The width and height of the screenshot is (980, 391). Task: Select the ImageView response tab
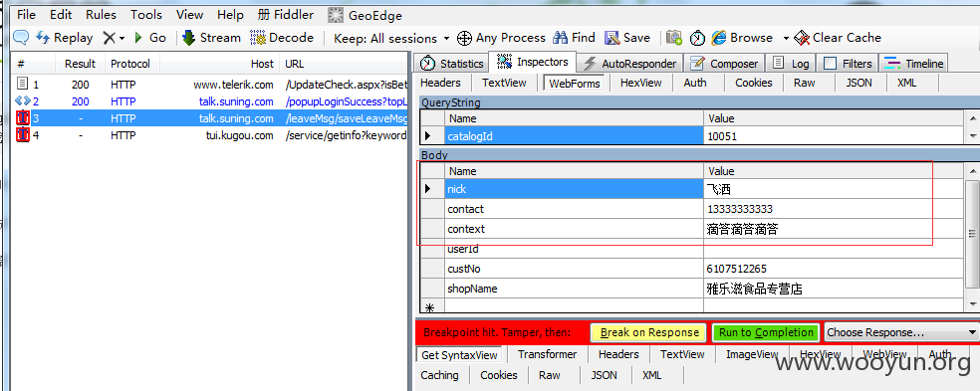click(x=752, y=354)
